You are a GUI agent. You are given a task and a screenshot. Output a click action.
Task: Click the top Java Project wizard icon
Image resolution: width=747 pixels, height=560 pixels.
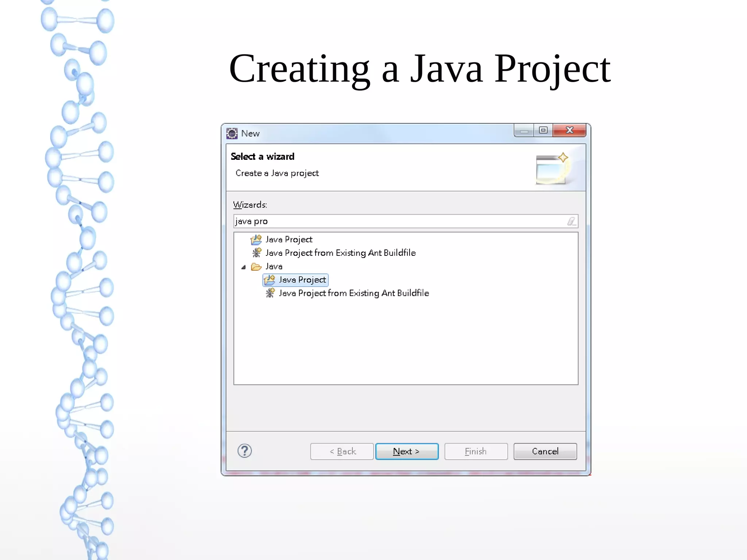click(256, 240)
